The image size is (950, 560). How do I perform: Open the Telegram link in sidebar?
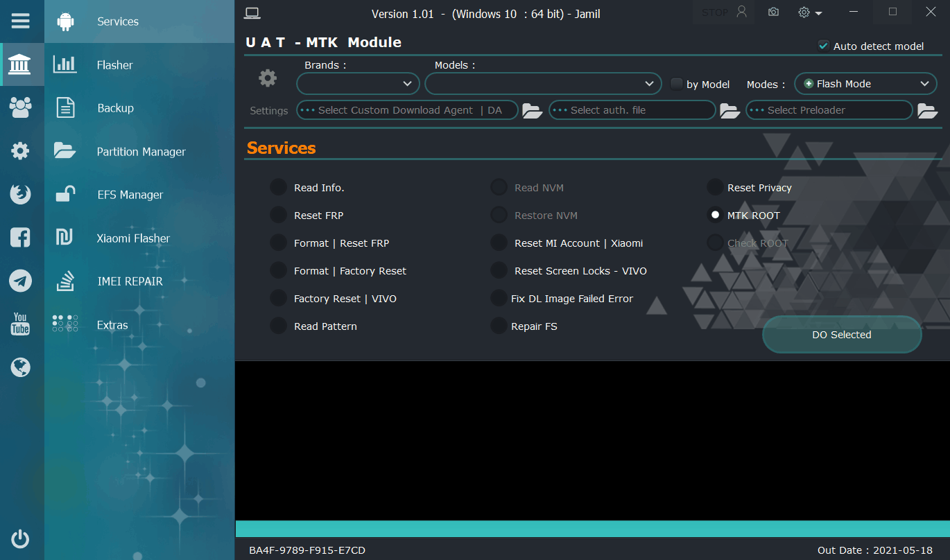20,281
